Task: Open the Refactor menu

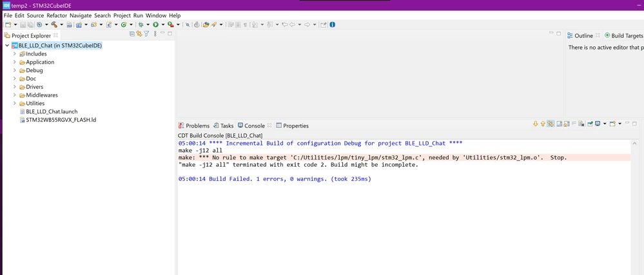Action: click(x=57, y=15)
